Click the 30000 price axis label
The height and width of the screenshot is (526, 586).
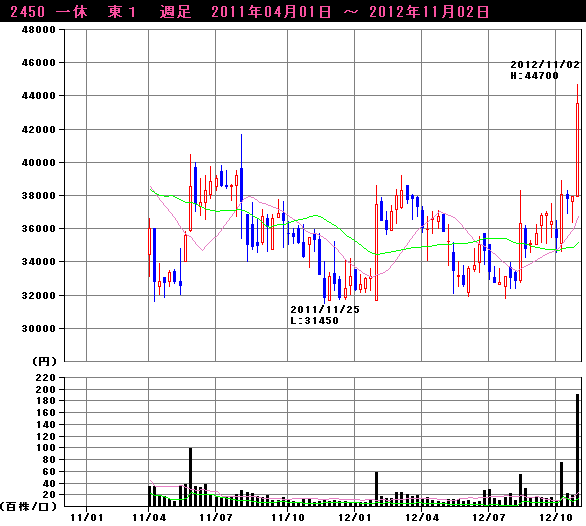tap(38, 329)
